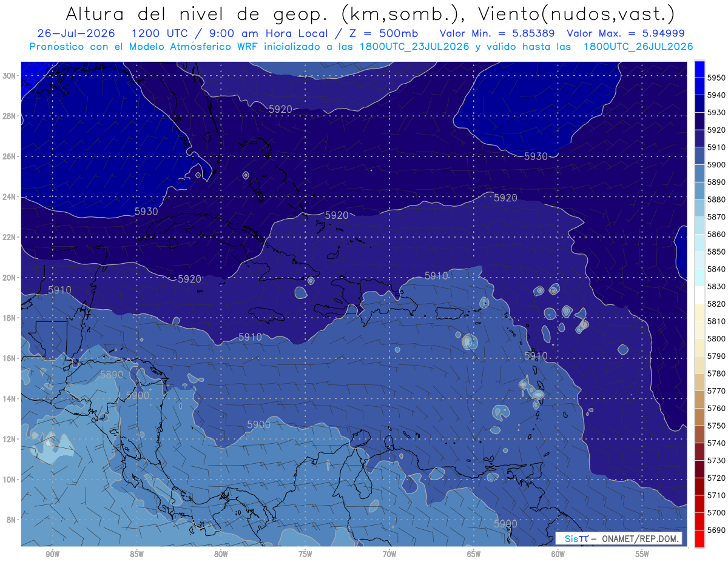Select 'Valor Max. = 5.94999' text
728x562 pixels.
click(625, 33)
